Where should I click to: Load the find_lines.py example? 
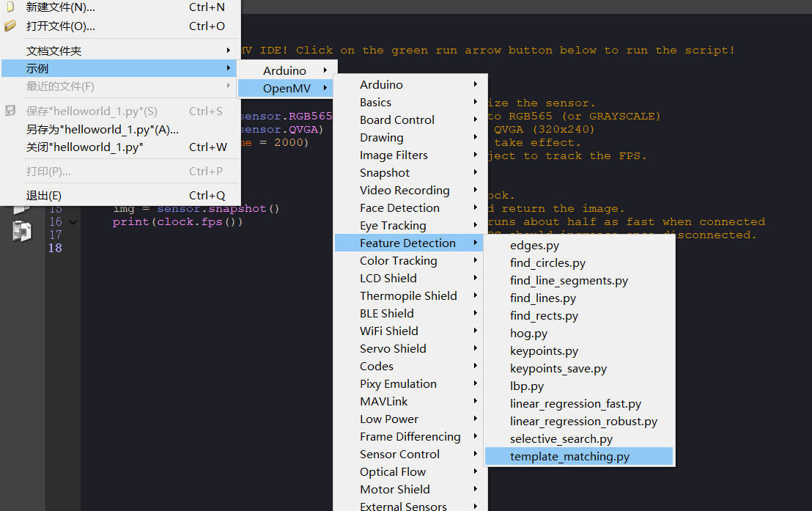(579, 298)
